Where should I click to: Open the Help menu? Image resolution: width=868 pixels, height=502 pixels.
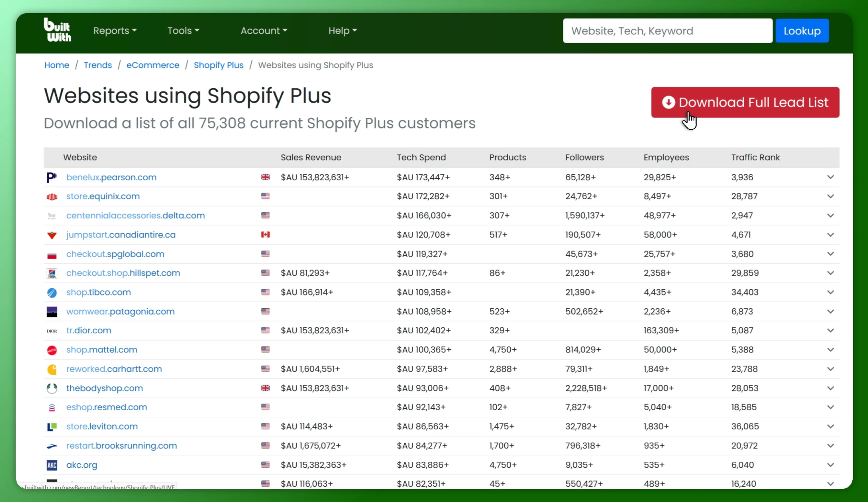pos(342,31)
